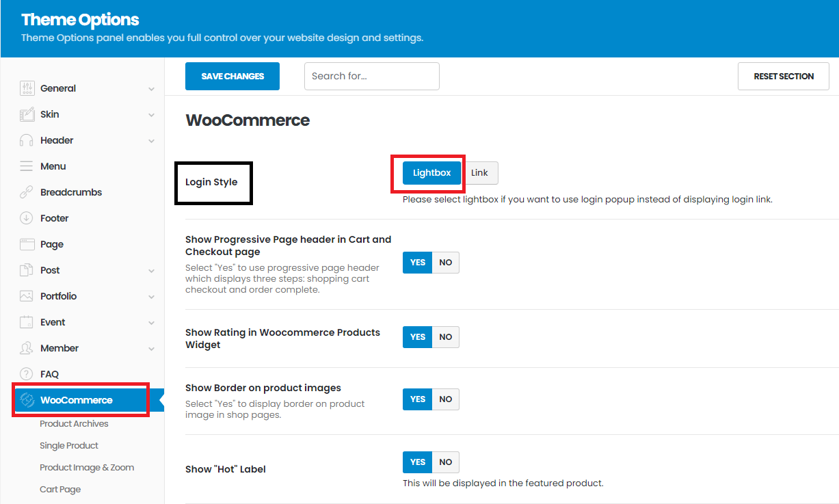This screenshot has height=504, width=839.
Task: Focus the Search for... field
Action: click(372, 76)
